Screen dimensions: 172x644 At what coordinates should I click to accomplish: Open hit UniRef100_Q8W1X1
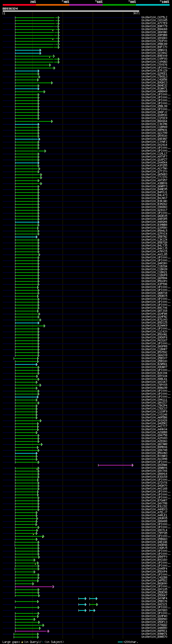pos(154,50)
